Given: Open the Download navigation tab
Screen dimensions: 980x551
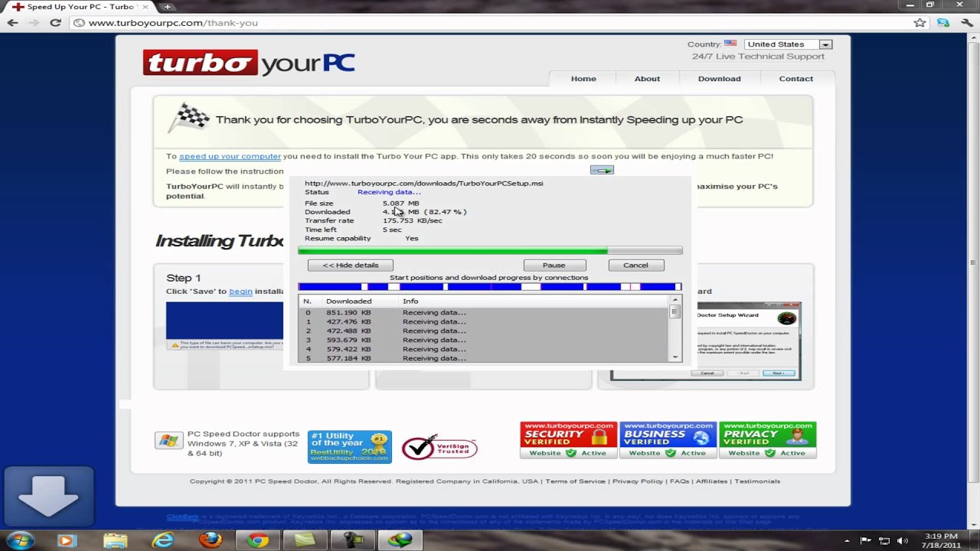Looking at the screenshot, I should click(x=719, y=79).
